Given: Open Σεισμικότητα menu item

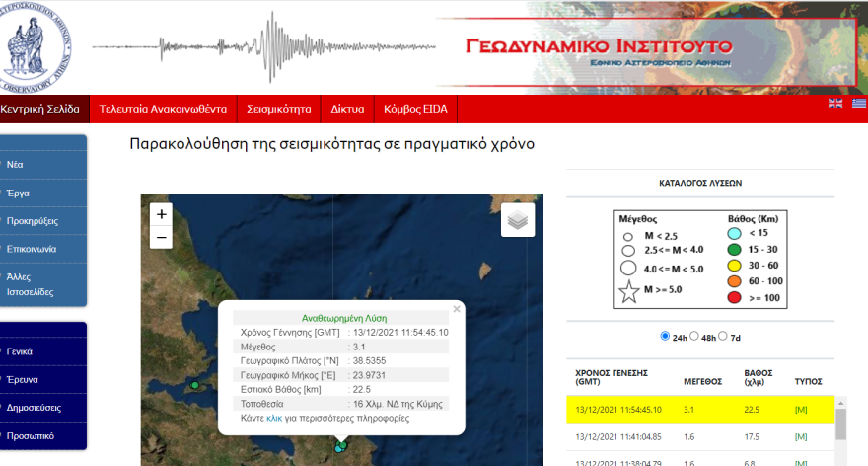Looking at the screenshot, I should [278, 110].
